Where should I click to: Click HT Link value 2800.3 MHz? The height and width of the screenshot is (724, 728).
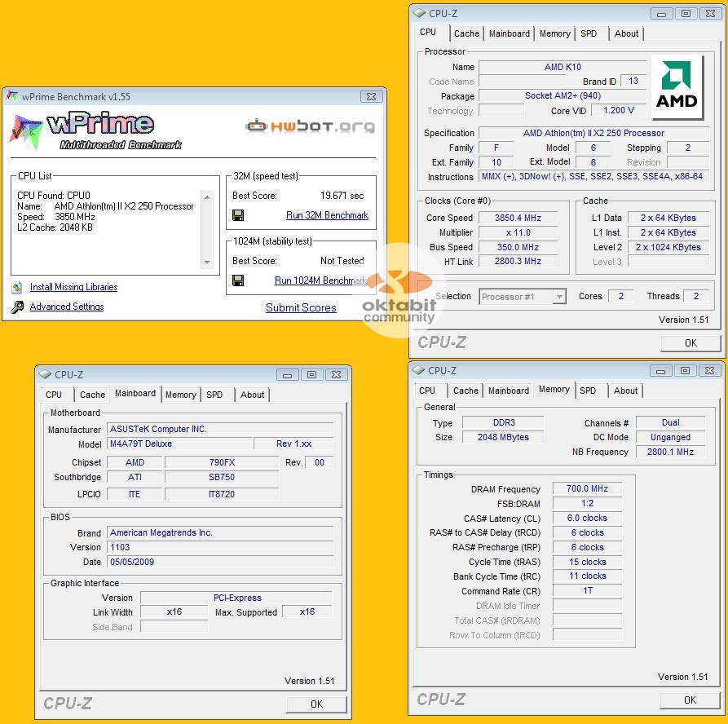click(x=518, y=262)
